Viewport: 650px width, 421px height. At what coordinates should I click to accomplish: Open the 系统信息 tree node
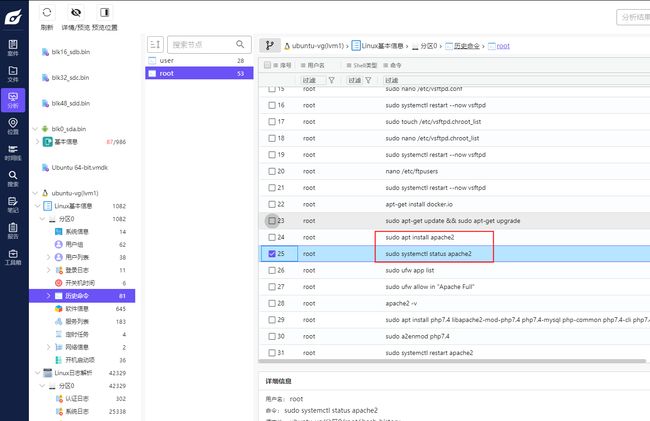point(77,232)
